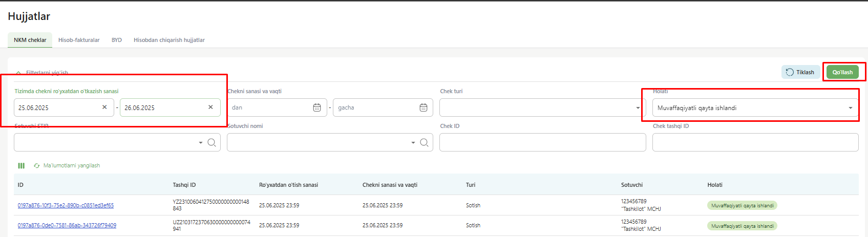Expand the Chek turi dropdown

(638, 108)
